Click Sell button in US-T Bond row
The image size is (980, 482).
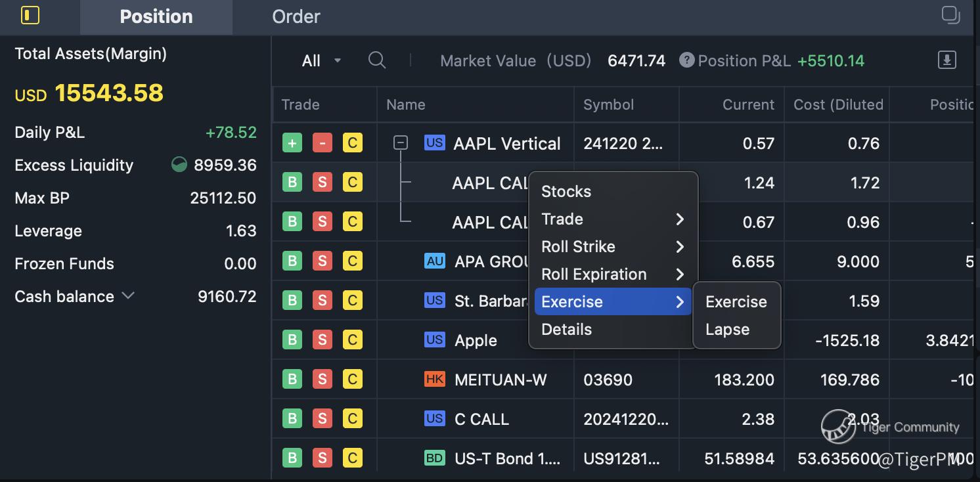(x=322, y=458)
